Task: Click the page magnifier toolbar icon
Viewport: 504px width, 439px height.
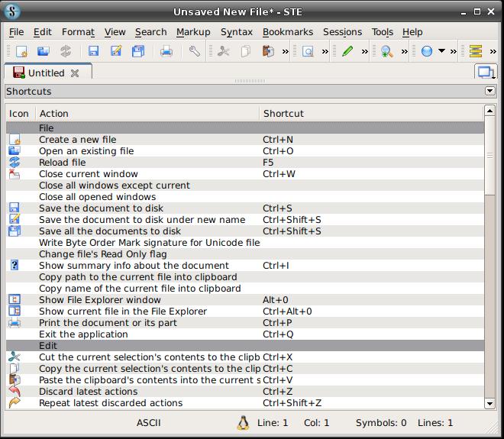Action: [x=308, y=51]
